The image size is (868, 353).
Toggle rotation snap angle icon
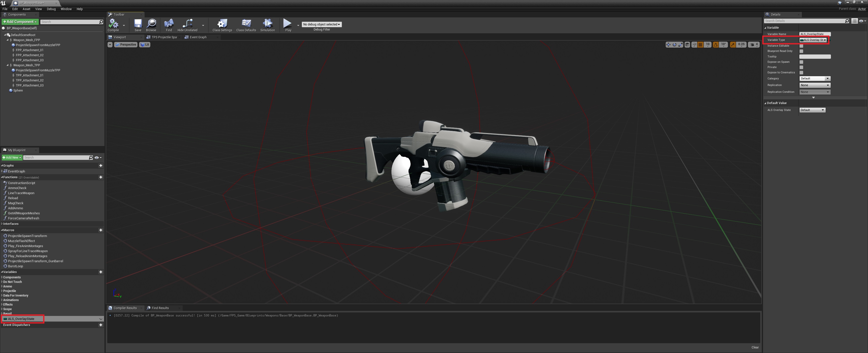click(x=716, y=44)
